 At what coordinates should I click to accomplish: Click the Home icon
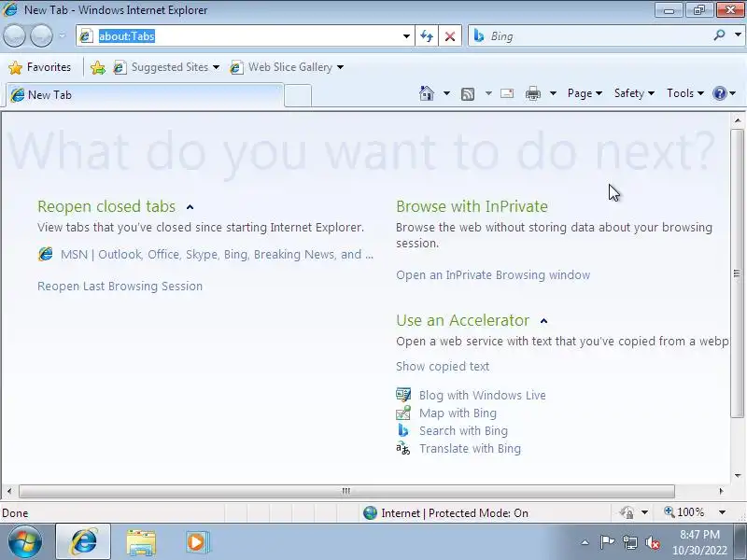point(427,93)
